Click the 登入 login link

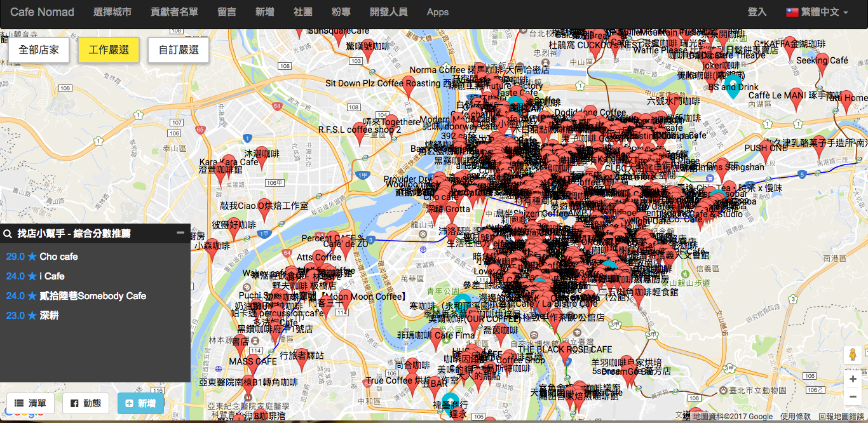click(757, 12)
